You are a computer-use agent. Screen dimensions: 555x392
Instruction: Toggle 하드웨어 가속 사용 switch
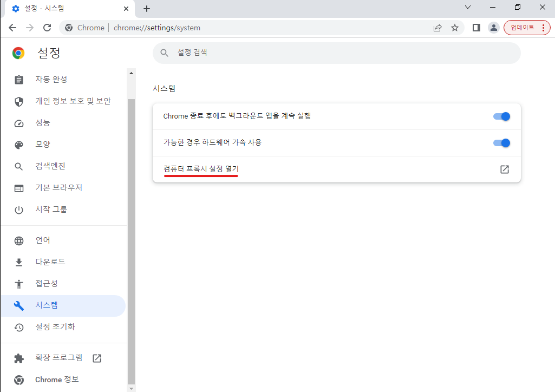[x=501, y=143]
